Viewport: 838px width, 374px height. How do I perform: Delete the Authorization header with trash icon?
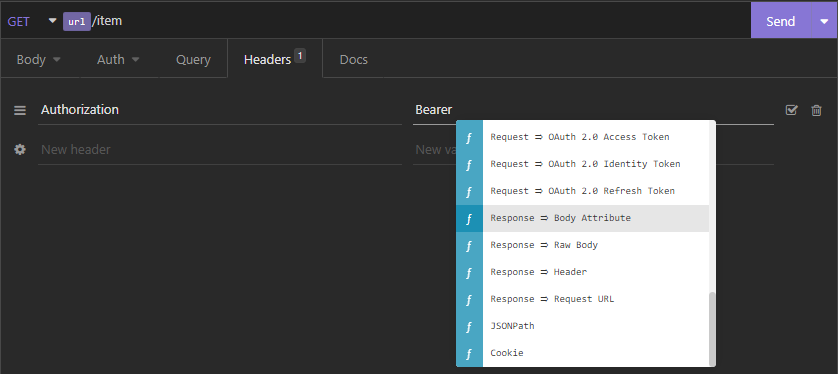(x=816, y=110)
